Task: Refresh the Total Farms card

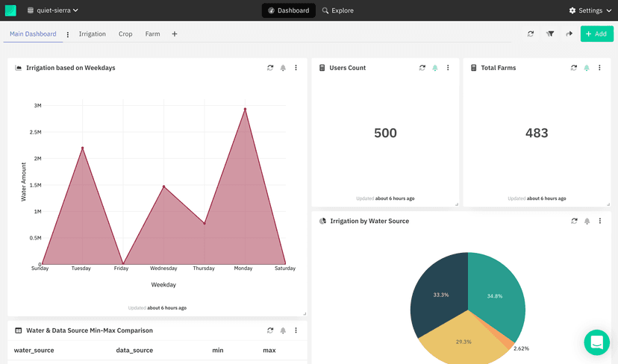Action: point(574,68)
